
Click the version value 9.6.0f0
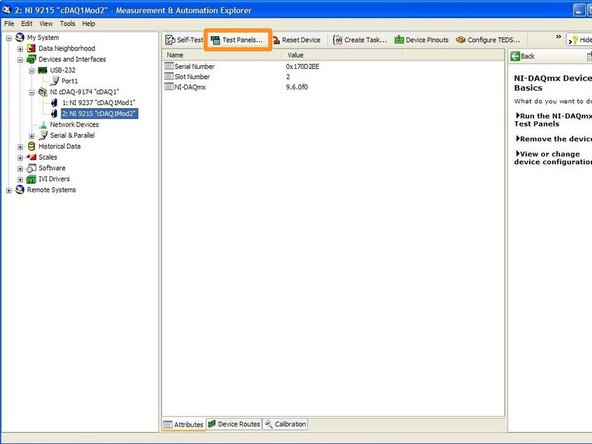[297, 87]
